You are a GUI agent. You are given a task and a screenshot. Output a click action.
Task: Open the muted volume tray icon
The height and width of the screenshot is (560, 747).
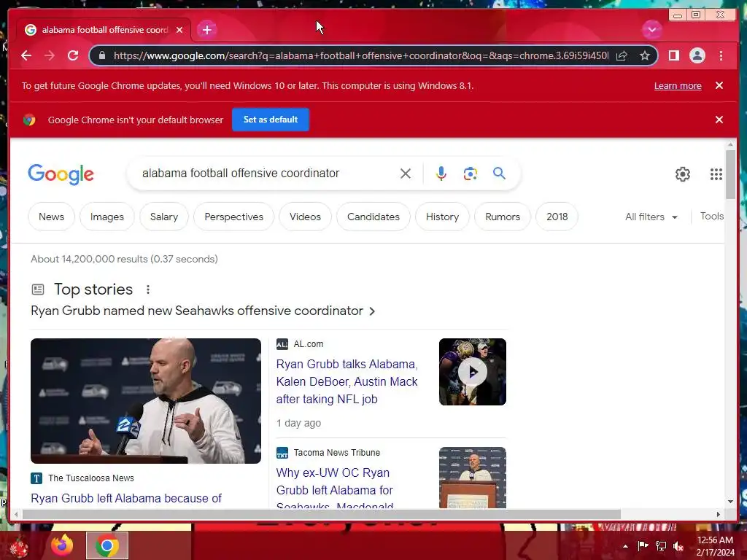point(678,546)
